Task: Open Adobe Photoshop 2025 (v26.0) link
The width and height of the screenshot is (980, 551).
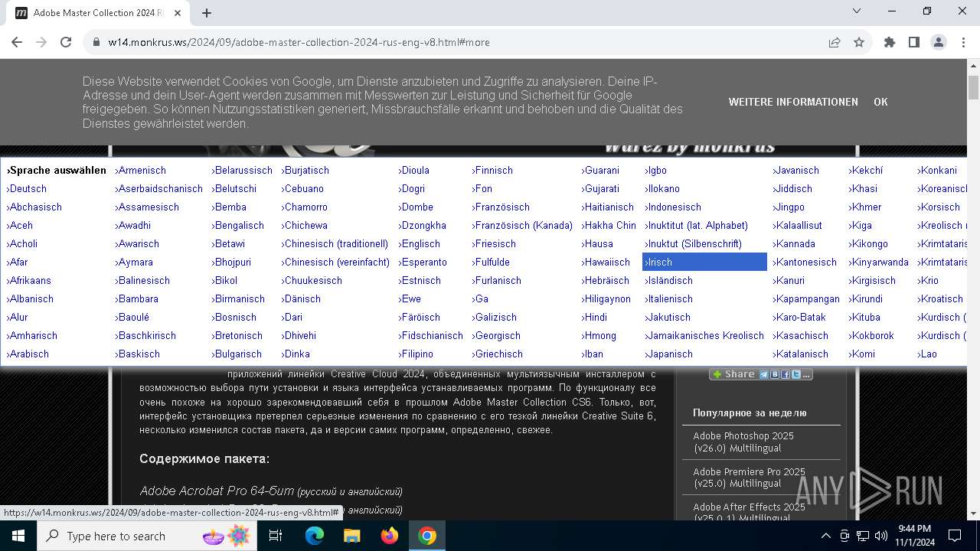Action: pyautogui.click(x=743, y=442)
